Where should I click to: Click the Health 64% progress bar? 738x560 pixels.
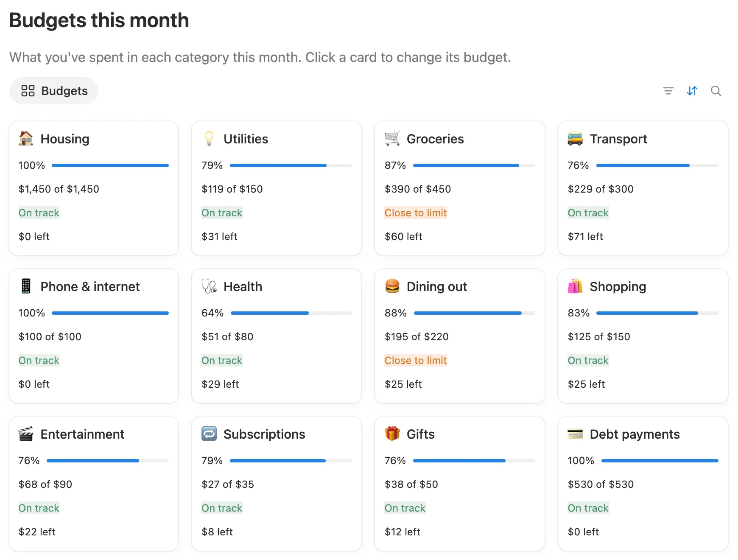coord(291,313)
